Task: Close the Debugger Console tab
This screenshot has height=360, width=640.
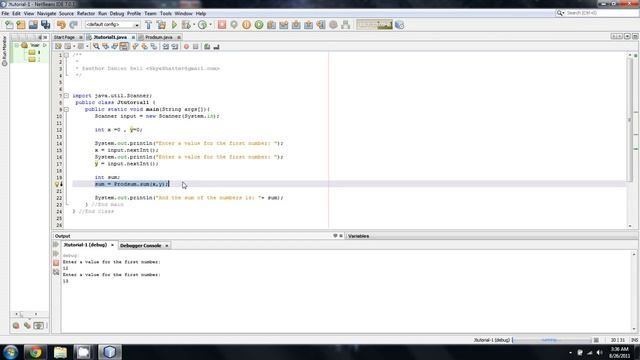Action: click(x=167, y=246)
